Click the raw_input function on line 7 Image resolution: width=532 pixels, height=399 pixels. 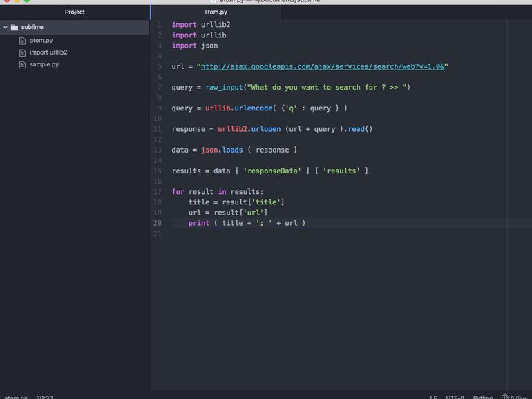tap(224, 88)
